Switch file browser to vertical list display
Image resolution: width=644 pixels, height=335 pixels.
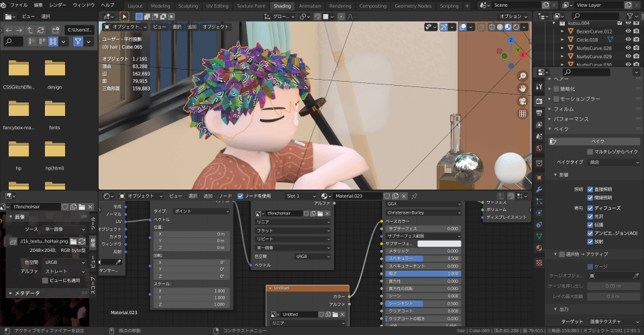coord(32,42)
